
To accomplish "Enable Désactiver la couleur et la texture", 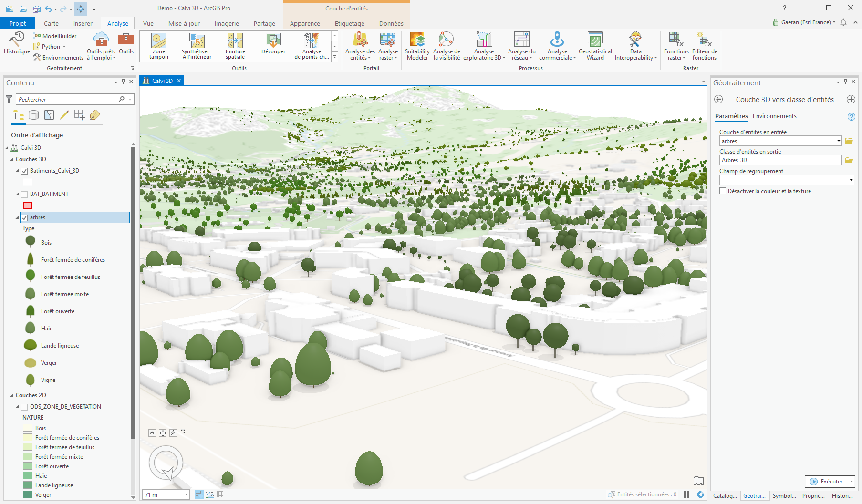I will click(723, 191).
